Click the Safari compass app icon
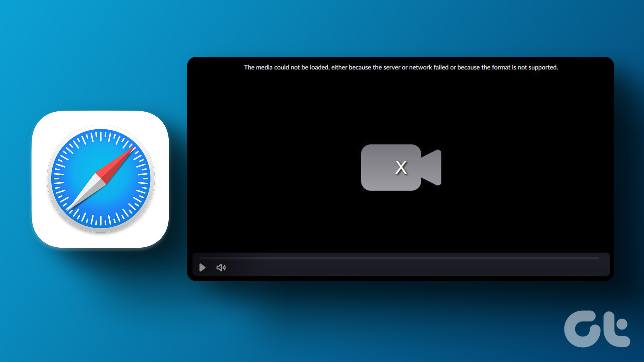 100,179
